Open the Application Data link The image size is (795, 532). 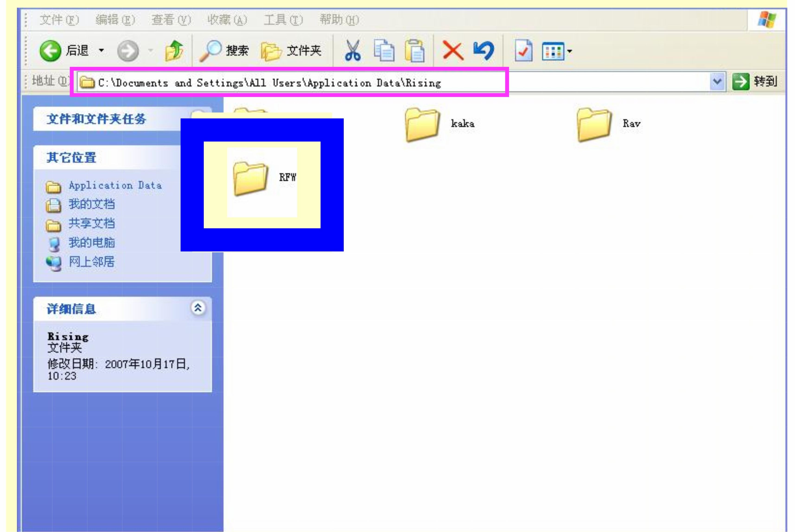(115, 185)
